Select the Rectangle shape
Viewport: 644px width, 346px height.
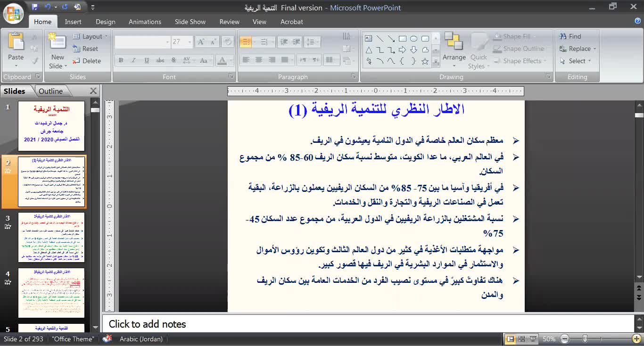point(402,38)
